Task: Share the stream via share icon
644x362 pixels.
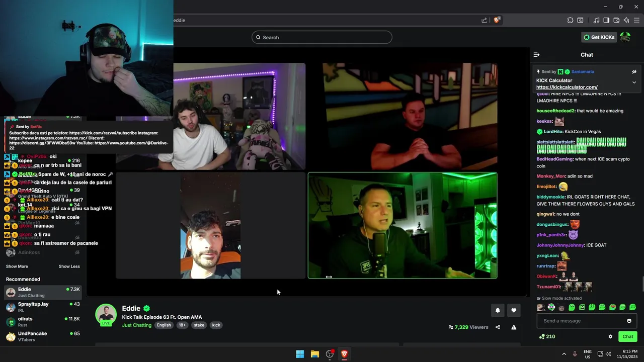Action: pyautogui.click(x=498, y=327)
